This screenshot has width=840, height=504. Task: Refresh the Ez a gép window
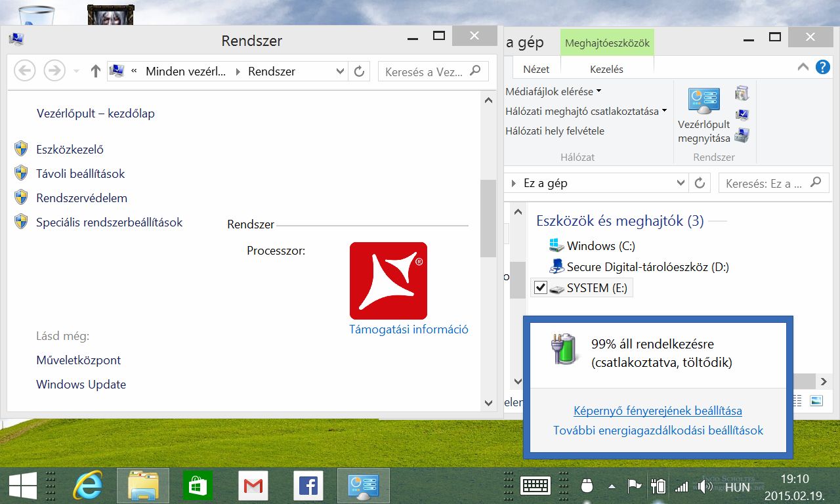(700, 183)
